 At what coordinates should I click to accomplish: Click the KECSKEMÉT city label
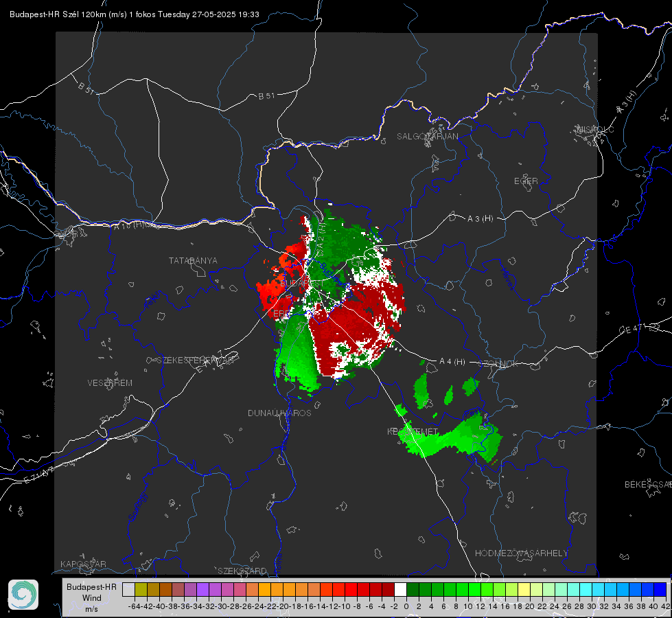[x=413, y=431]
